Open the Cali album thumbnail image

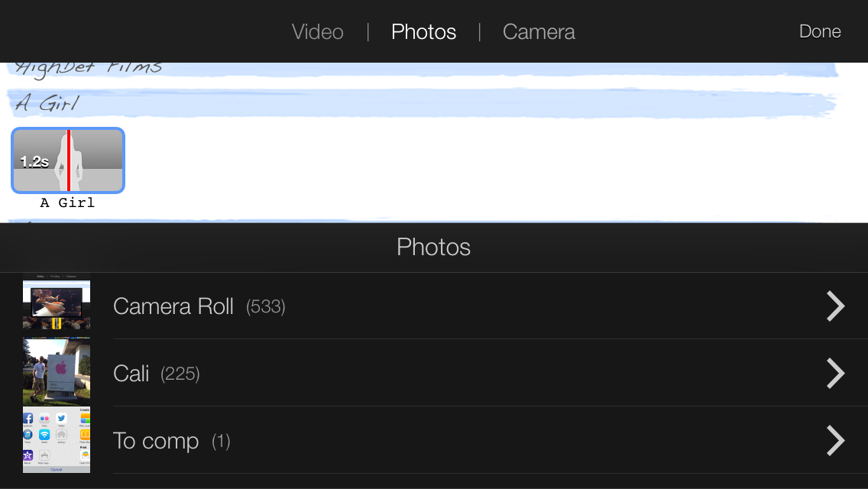tap(57, 371)
